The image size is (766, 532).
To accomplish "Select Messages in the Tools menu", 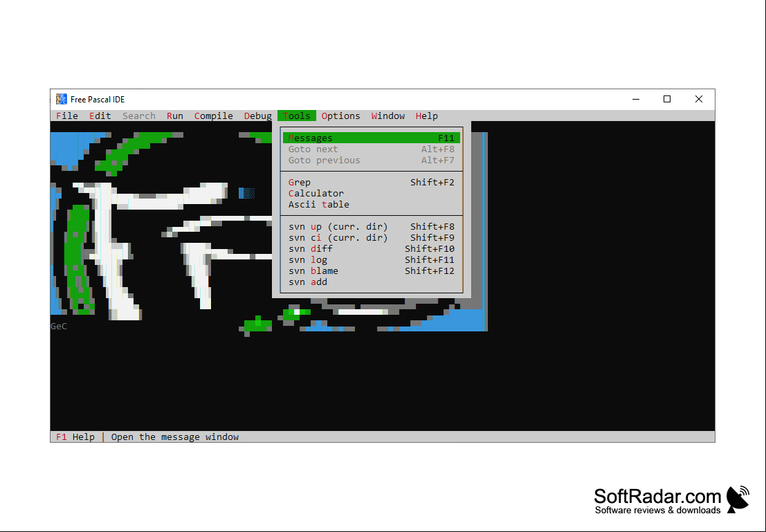I will click(372, 138).
